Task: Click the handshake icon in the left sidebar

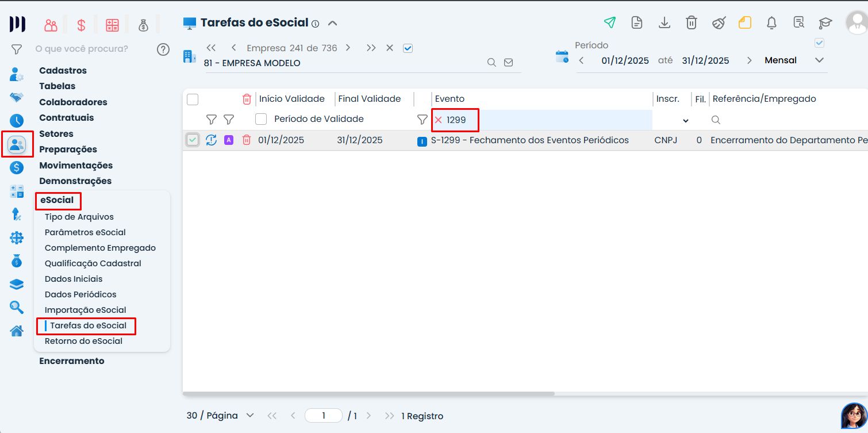Action: pos(17,97)
